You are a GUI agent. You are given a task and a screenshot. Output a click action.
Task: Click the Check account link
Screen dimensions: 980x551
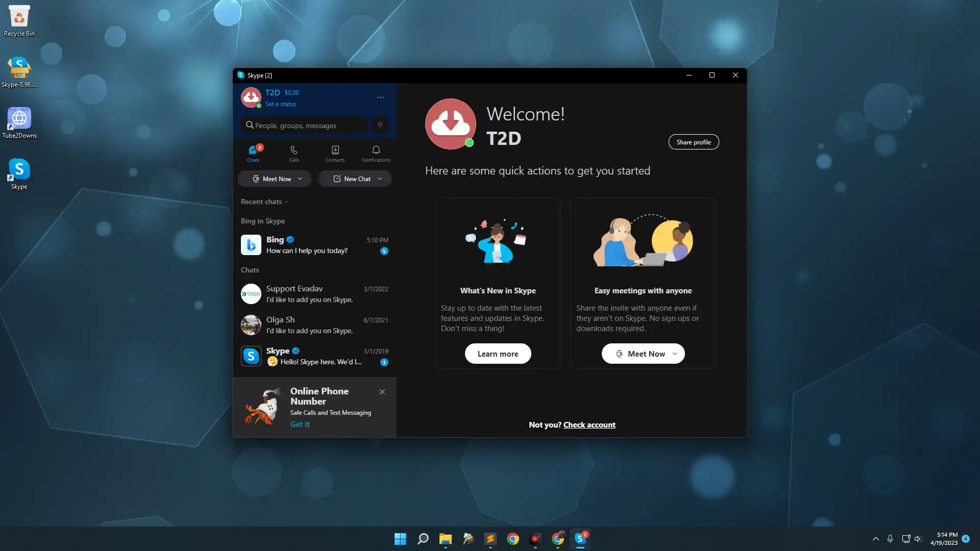pyautogui.click(x=590, y=425)
